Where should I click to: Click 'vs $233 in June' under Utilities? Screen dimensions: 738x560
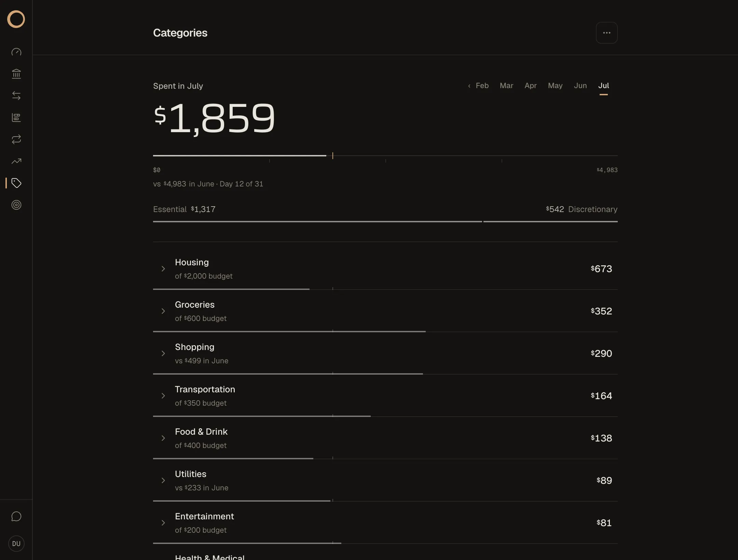coord(202,488)
